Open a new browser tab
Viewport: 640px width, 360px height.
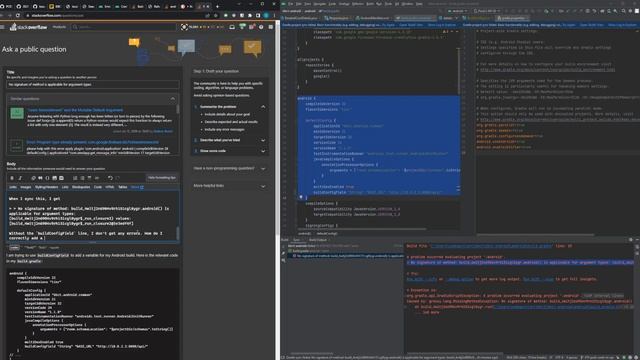[217, 6]
